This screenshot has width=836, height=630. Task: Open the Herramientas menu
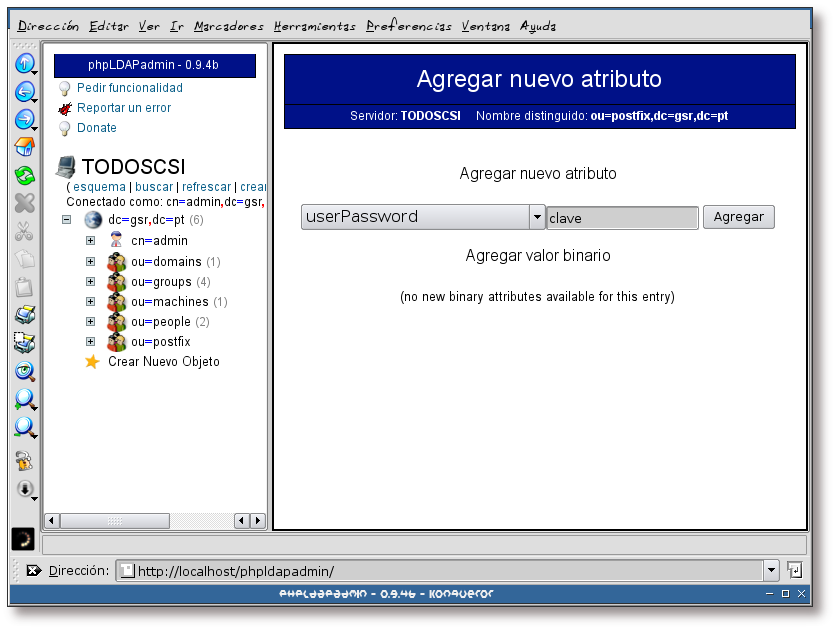point(313,26)
